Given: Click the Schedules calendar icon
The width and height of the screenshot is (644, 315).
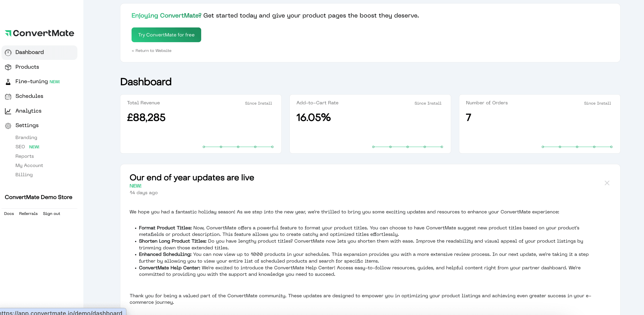Looking at the screenshot, I should (x=8, y=97).
